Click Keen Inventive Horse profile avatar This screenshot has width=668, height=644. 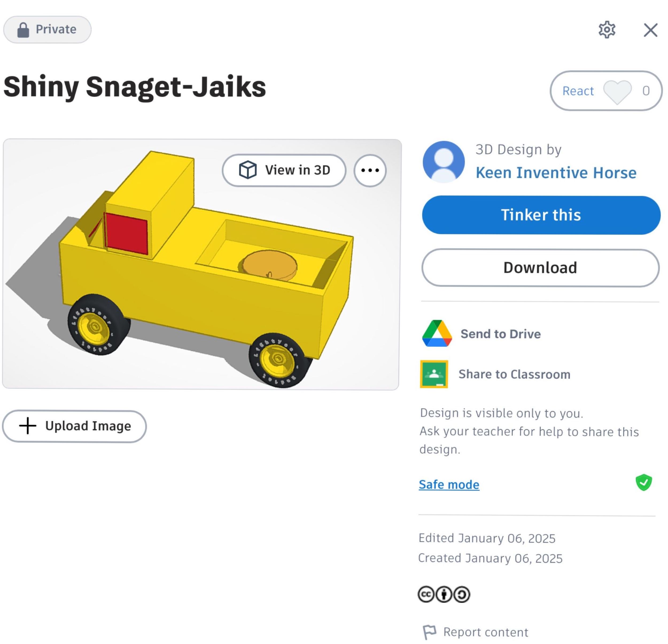(x=443, y=162)
